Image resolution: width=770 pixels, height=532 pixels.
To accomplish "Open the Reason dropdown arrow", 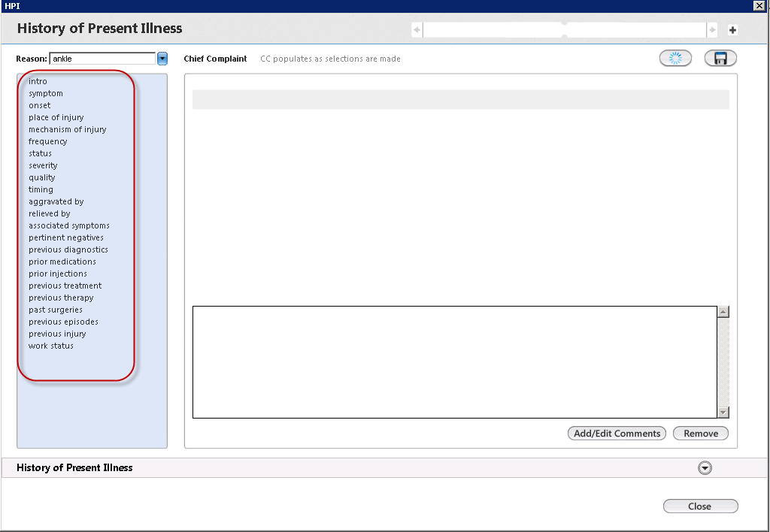I will pyautogui.click(x=162, y=59).
